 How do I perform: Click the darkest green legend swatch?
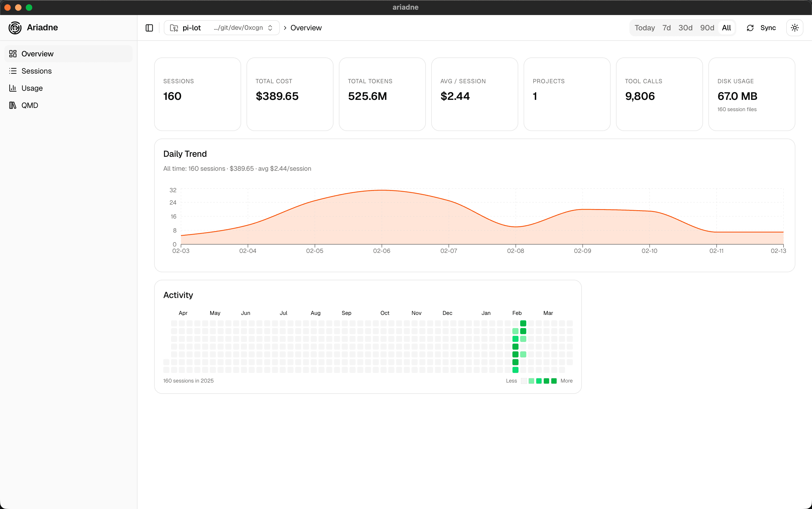[x=554, y=381]
